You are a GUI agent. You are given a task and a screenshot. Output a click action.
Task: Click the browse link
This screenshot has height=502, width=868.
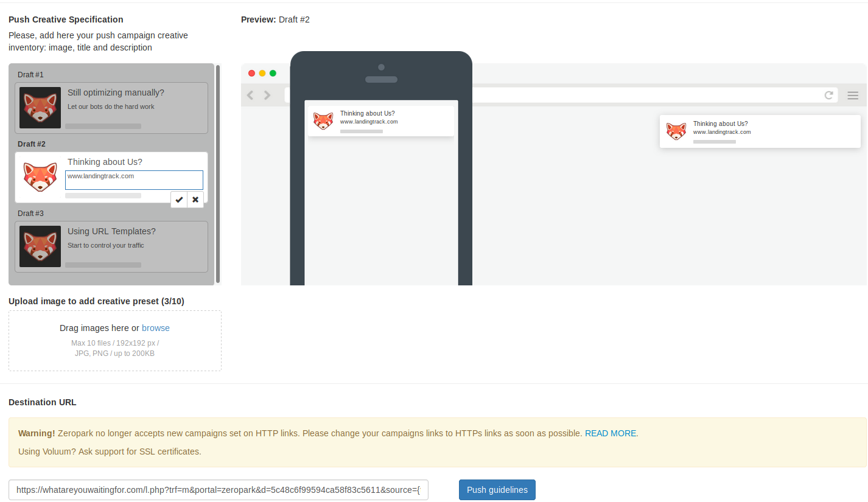pos(156,328)
